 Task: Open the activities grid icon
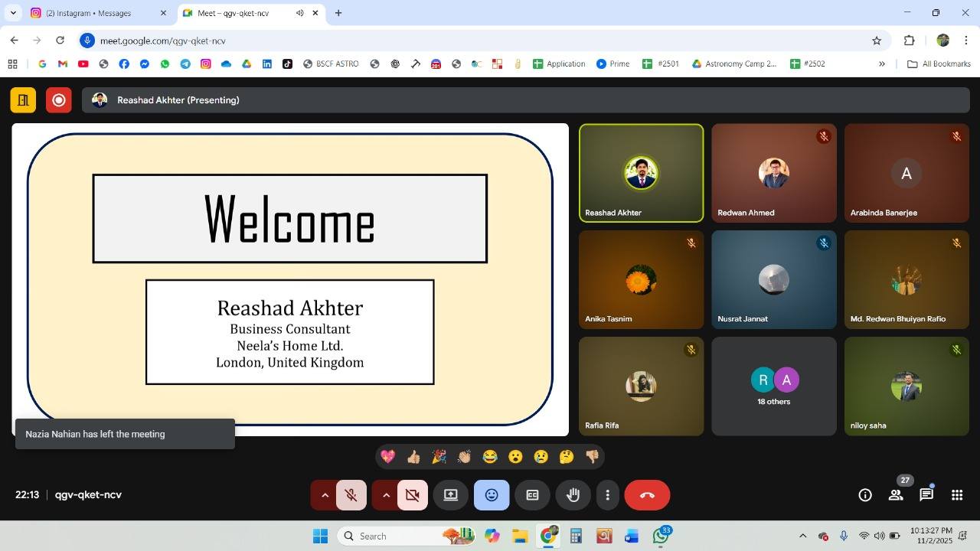[957, 495]
